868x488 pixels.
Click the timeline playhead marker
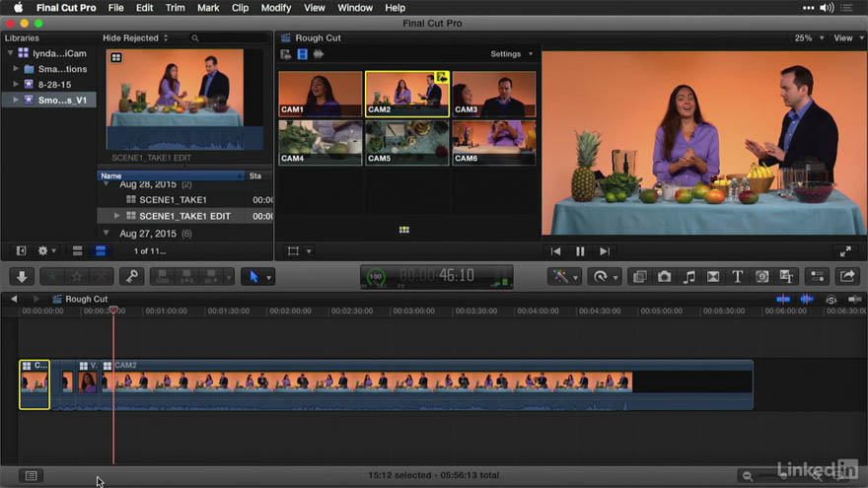point(113,311)
